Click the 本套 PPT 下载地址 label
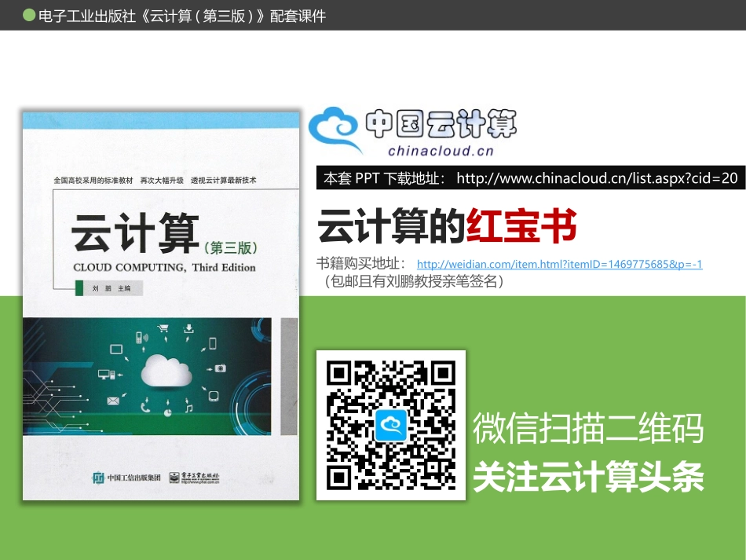The width and height of the screenshot is (746, 560). pyautogui.click(x=385, y=178)
